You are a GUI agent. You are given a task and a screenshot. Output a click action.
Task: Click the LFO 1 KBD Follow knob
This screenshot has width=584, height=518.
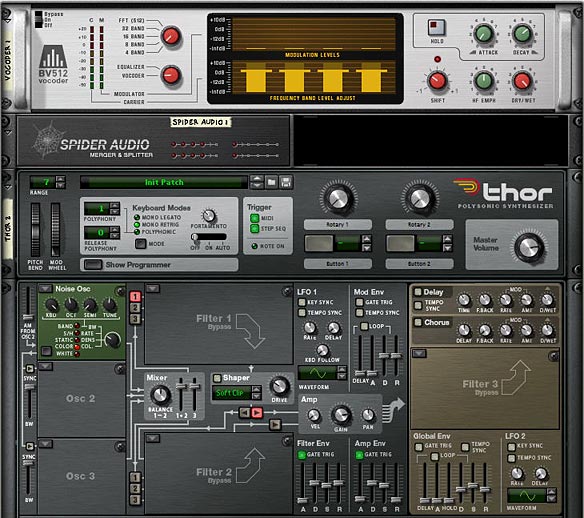[323, 350]
